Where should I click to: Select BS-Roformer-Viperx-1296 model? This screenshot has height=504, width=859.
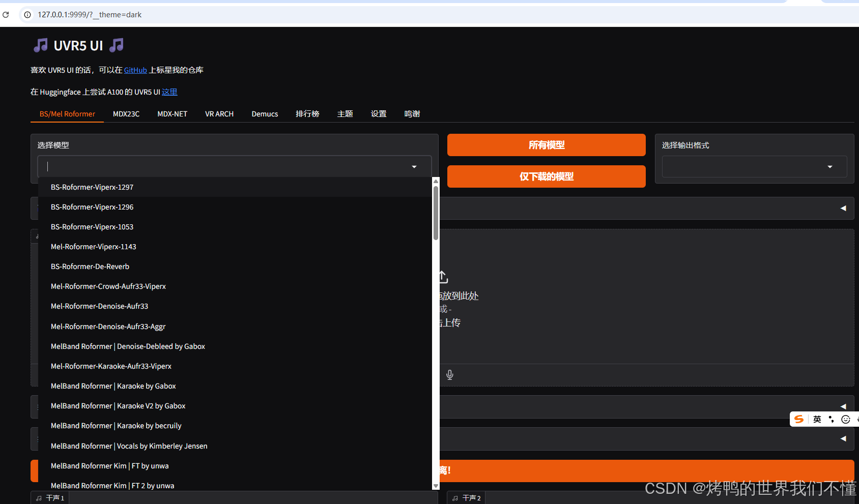pos(235,207)
